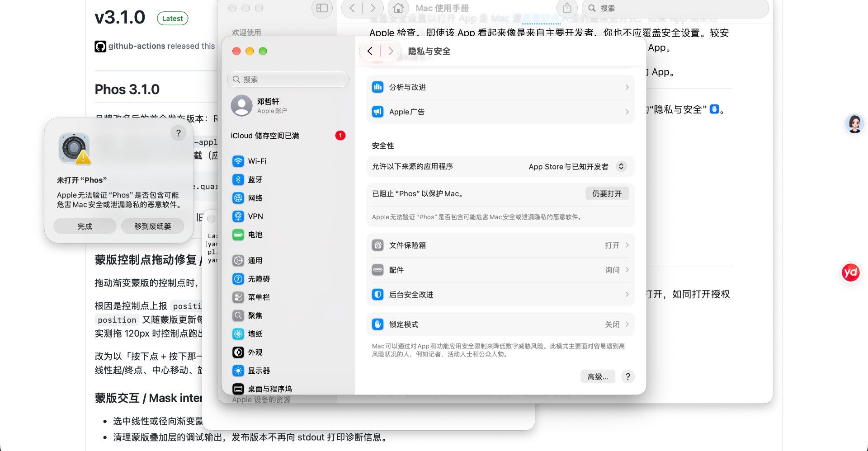Open 配件 row showing 询问
The width and height of the screenshot is (868, 451).
click(x=500, y=270)
